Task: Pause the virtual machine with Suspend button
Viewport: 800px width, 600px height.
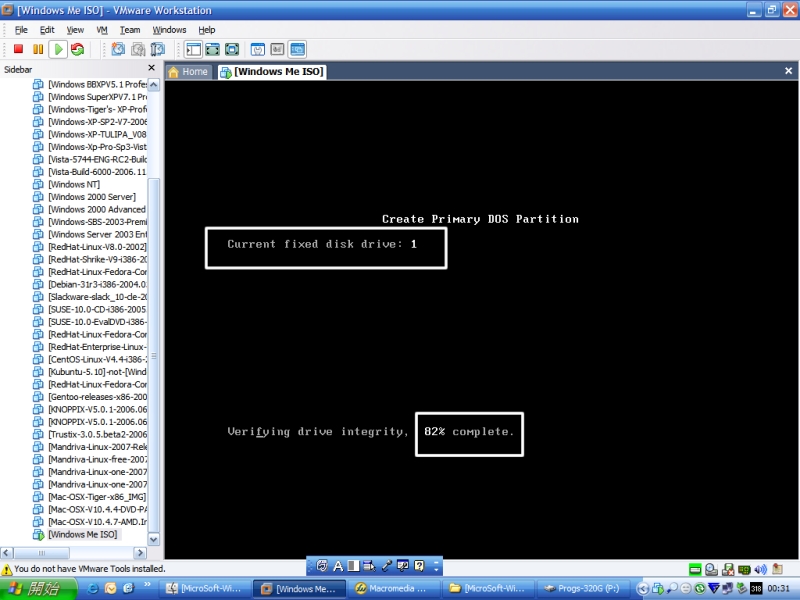Action: click(x=38, y=49)
